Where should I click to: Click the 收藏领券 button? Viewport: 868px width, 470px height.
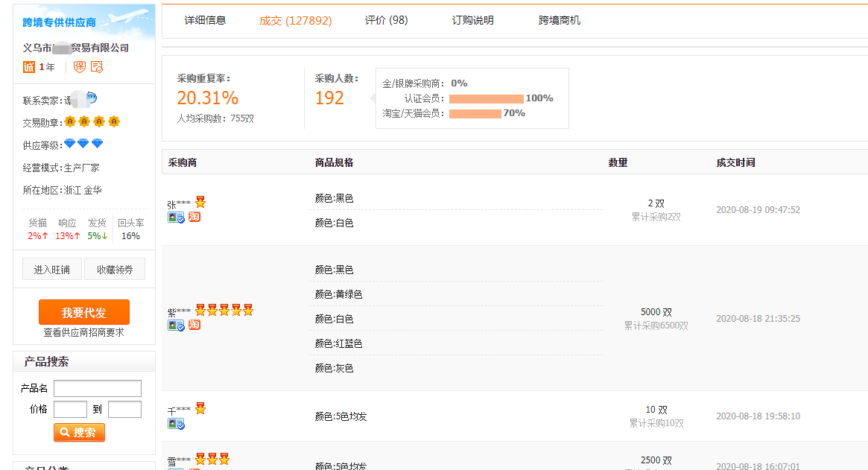click(114, 270)
